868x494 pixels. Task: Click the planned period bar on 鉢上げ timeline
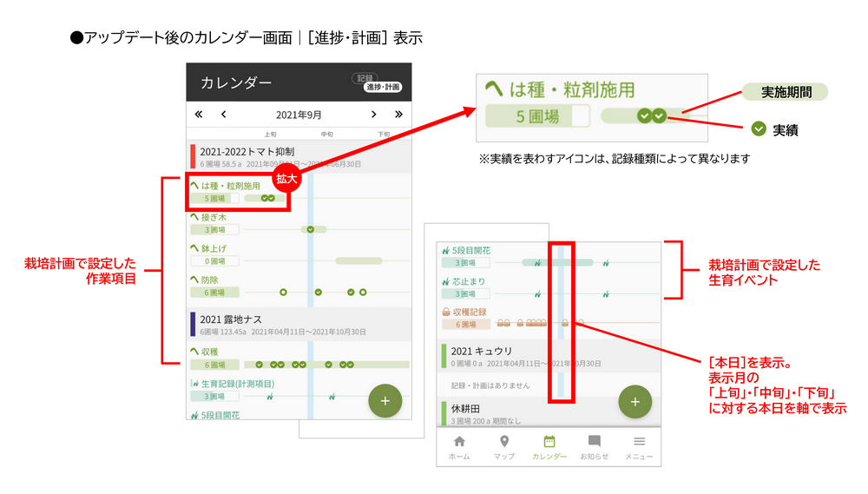point(358,260)
